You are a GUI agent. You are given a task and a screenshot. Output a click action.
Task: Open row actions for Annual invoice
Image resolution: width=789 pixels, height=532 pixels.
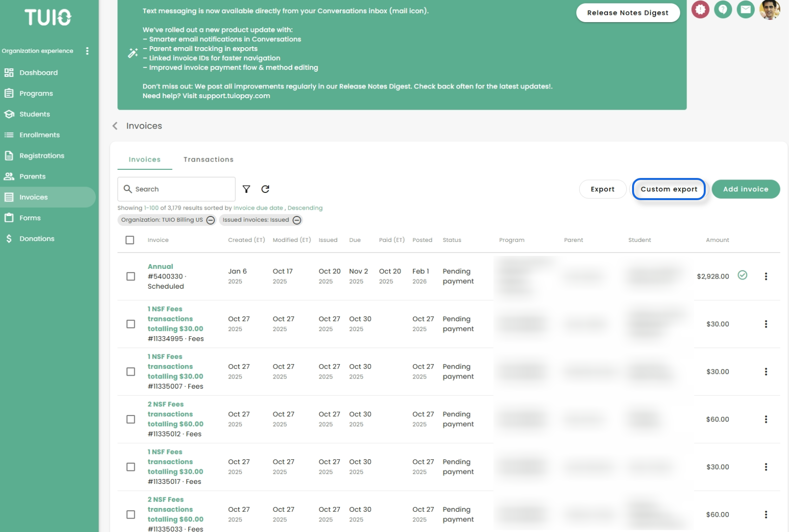pyautogui.click(x=765, y=277)
